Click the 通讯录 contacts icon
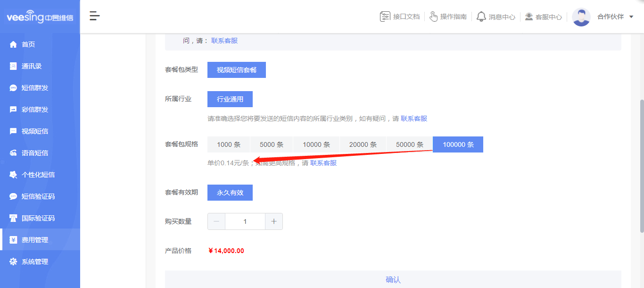The height and width of the screenshot is (288, 644). click(13, 66)
